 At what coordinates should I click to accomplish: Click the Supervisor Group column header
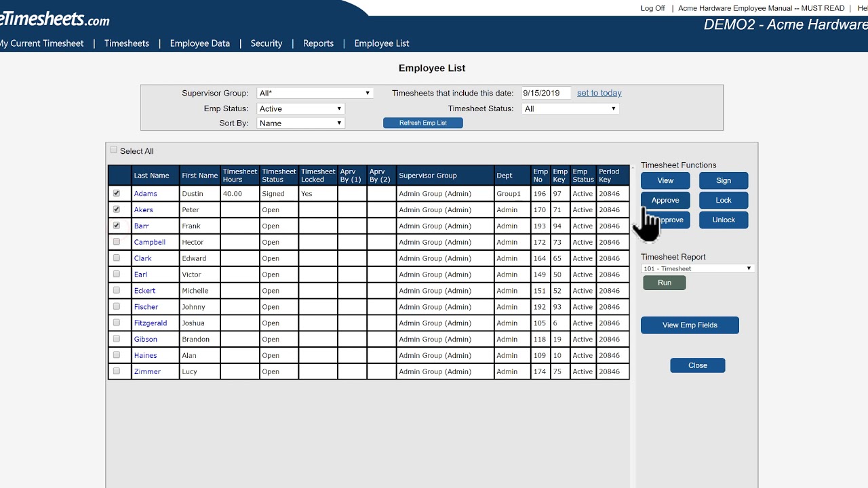[x=444, y=176]
